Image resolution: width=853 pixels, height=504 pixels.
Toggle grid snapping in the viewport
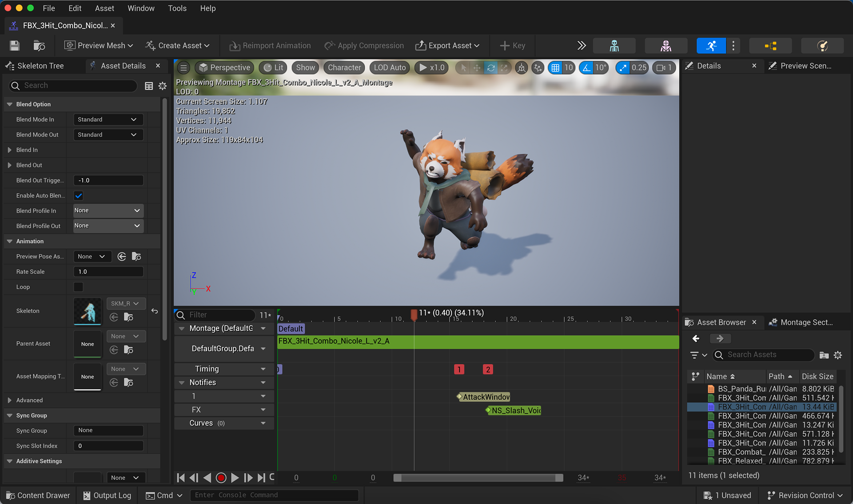coord(555,67)
